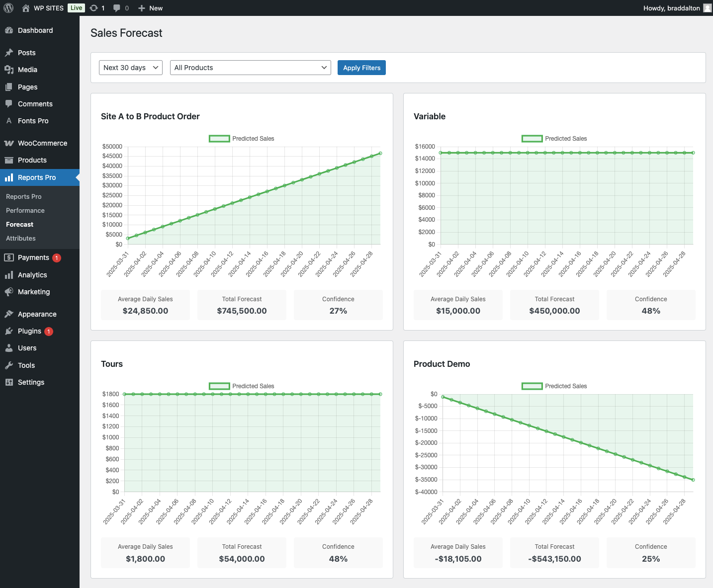
Task: Hide Predicted Sales series in Product Demo chart
Action: tap(554, 386)
